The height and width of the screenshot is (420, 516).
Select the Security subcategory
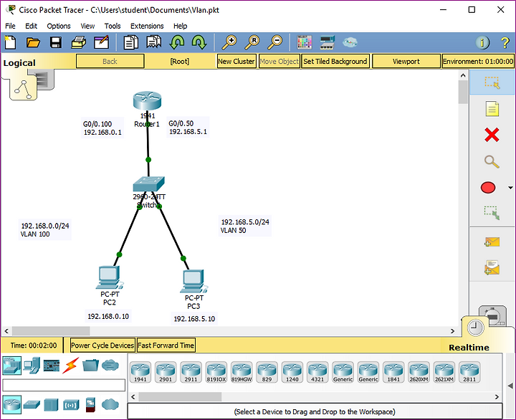pyautogui.click(x=90, y=404)
